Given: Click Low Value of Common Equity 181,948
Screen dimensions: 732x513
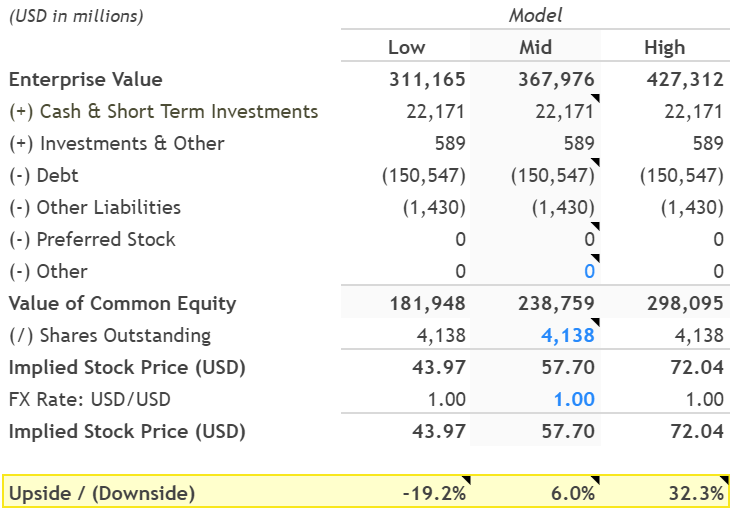Looking at the screenshot, I should [x=427, y=304].
